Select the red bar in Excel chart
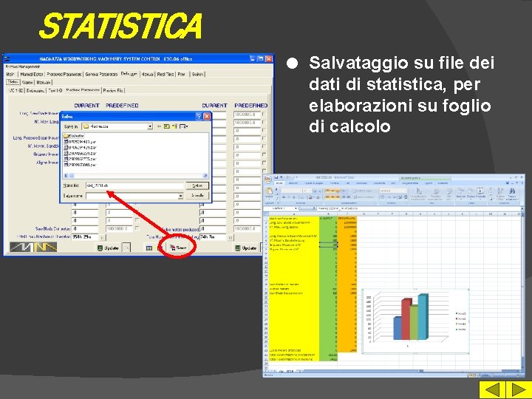532x399 pixels. click(406, 319)
